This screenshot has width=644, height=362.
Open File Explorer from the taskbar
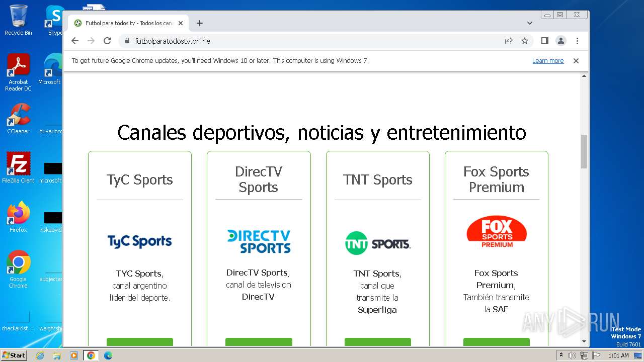coord(57,355)
